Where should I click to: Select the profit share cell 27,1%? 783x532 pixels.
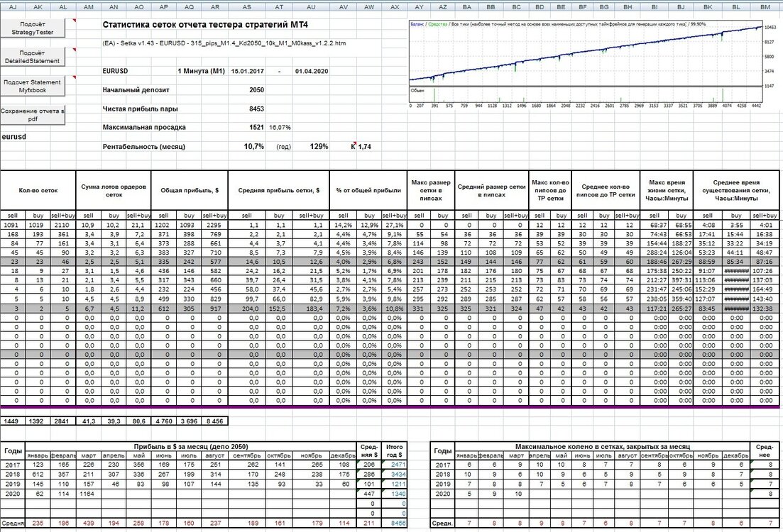point(395,225)
